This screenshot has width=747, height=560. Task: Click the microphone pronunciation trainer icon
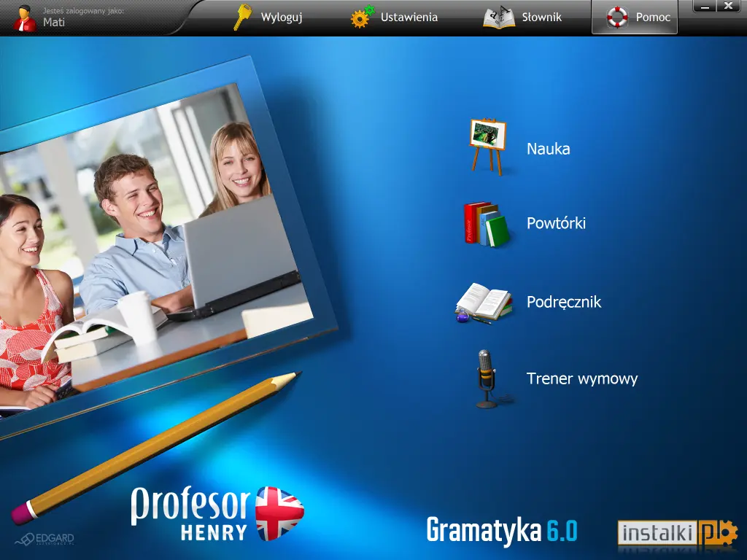point(487,379)
